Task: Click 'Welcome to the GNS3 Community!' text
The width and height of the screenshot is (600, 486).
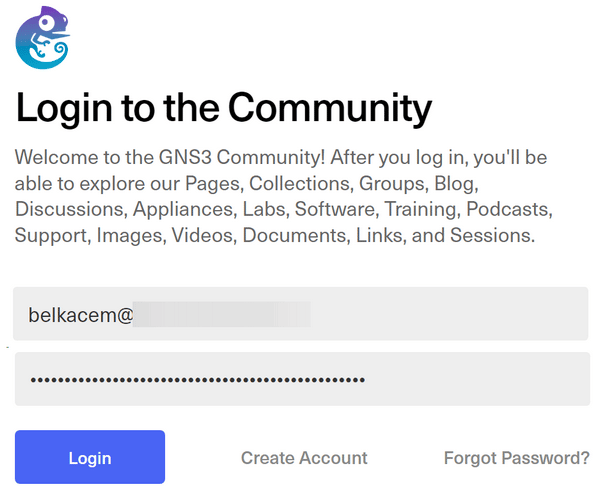Action: (x=170, y=159)
